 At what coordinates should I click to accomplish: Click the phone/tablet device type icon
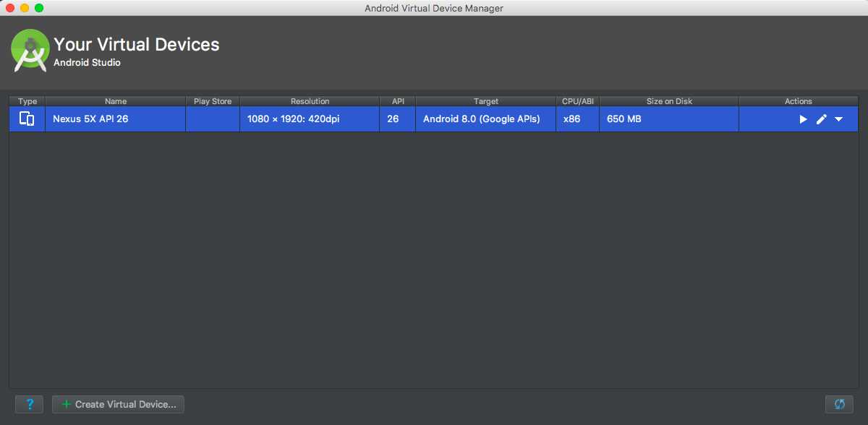(x=27, y=119)
